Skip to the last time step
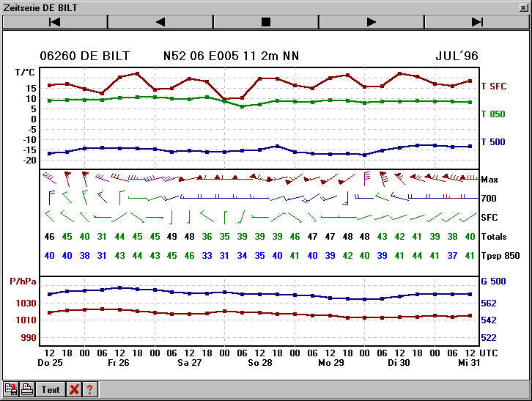Viewport: 532px width, 401px height. [477, 22]
